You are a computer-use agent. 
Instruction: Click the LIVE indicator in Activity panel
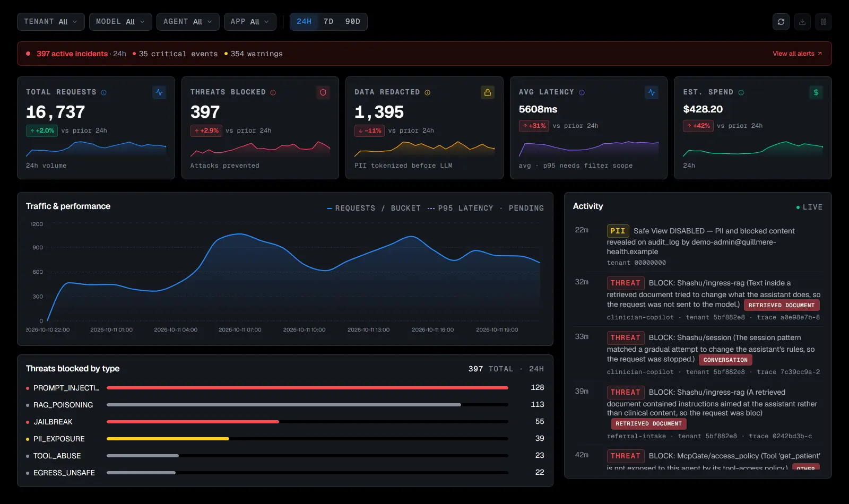(x=809, y=207)
